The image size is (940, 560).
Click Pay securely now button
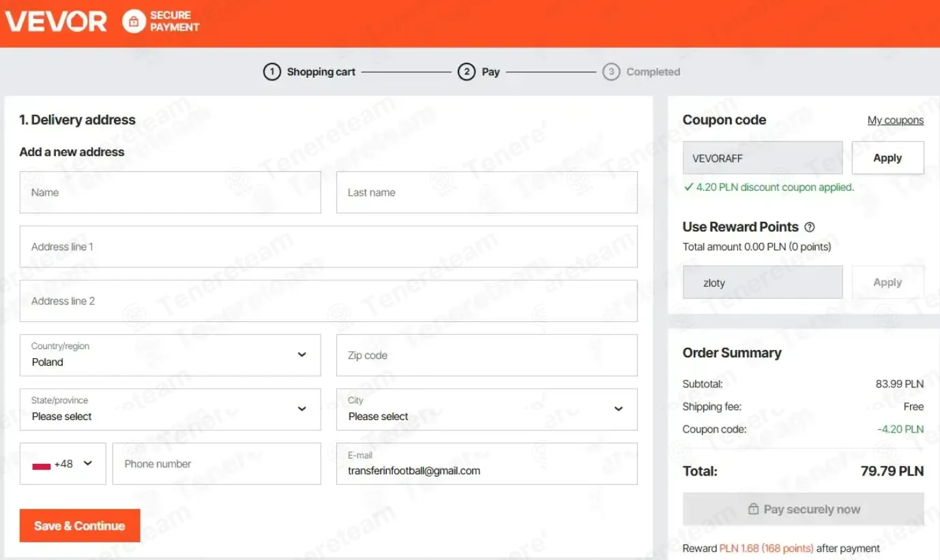[804, 509]
